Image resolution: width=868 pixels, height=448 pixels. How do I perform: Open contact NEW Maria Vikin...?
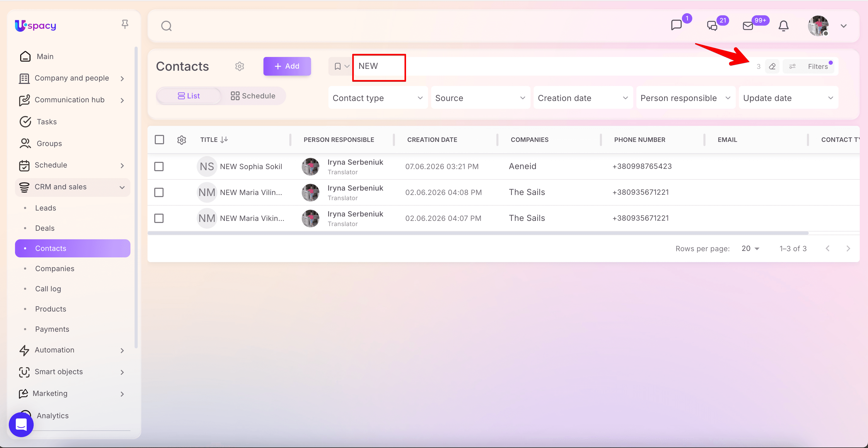(x=252, y=219)
